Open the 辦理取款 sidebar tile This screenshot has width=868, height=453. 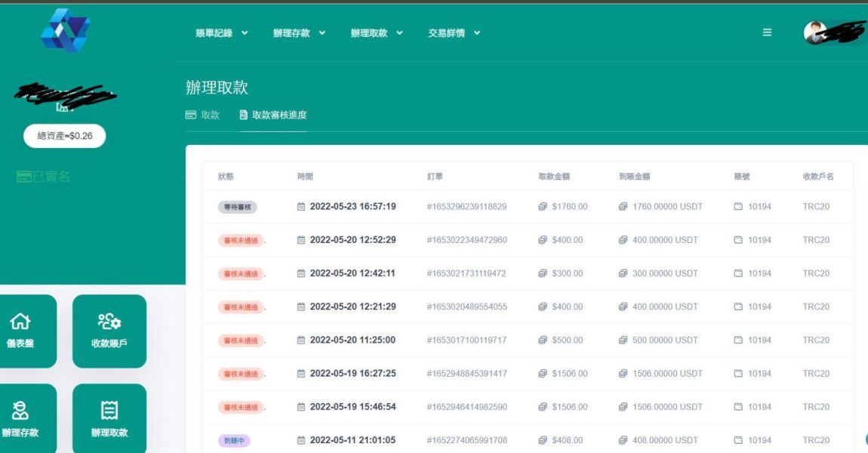pos(109,419)
